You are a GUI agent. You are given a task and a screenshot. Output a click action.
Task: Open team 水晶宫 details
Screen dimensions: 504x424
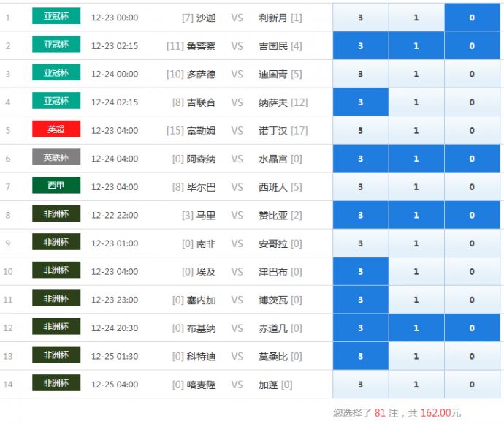click(274, 159)
